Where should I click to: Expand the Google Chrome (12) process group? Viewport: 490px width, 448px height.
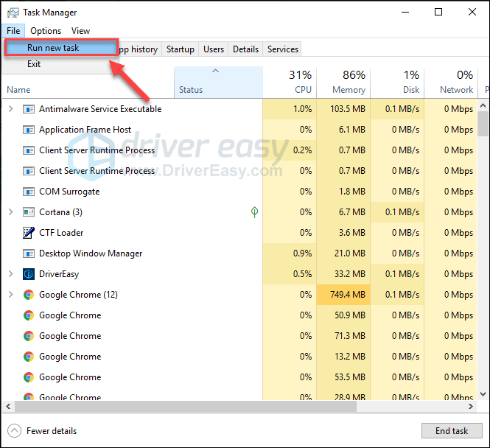(x=10, y=294)
